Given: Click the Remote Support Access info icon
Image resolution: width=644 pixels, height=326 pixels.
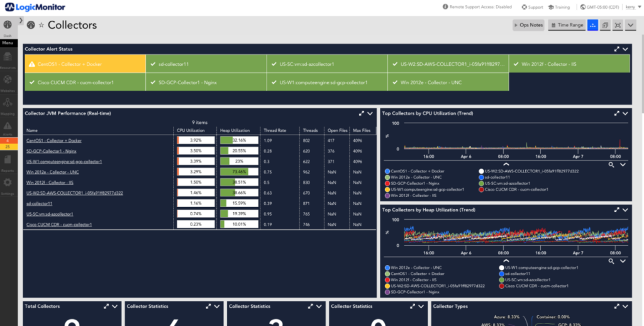Looking at the screenshot, I should (445, 7).
